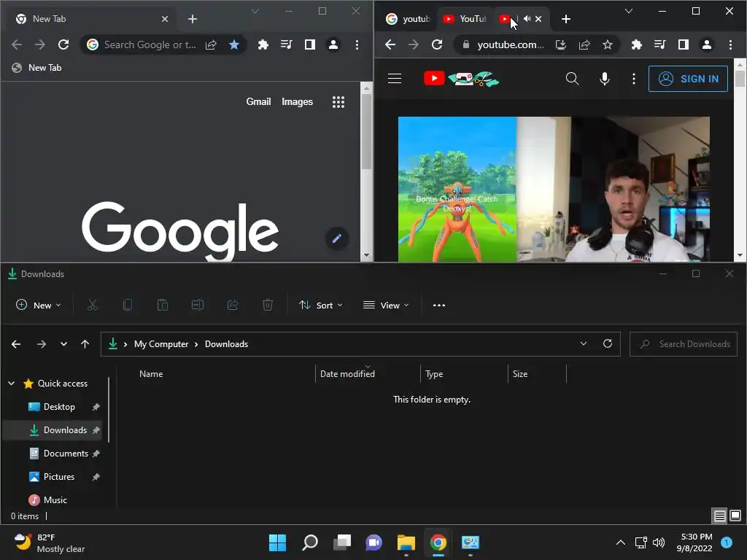Image resolution: width=747 pixels, height=560 pixels.
Task: Click lock icon beside youtube.com address
Action: [466, 44]
